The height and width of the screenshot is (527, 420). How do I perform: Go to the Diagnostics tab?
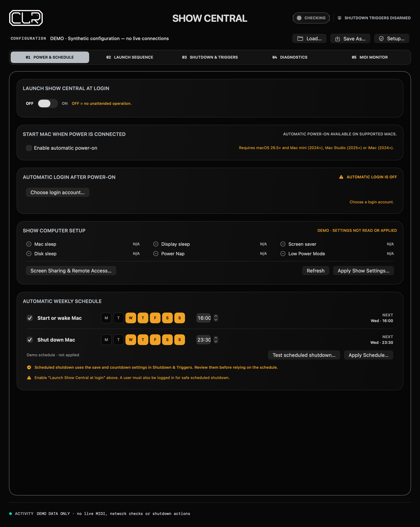tap(290, 57)
